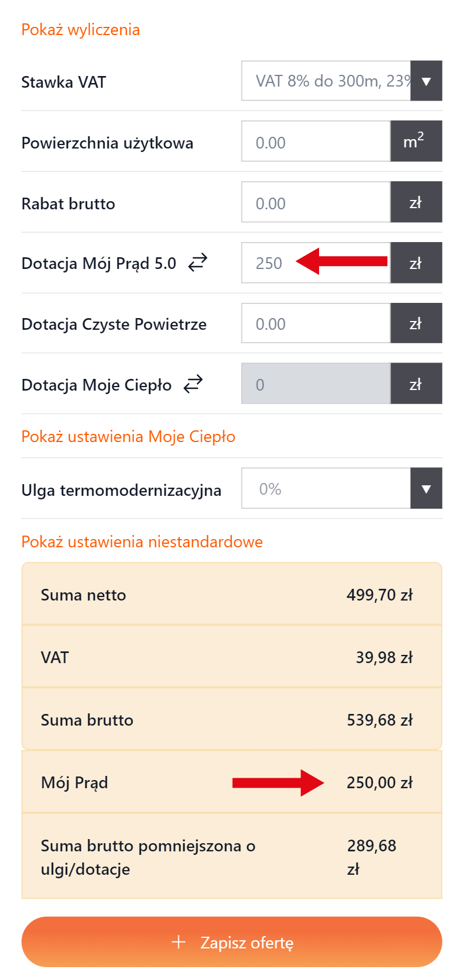Click the Suma brutto summary row
Screen dimensions: 464x980
(x=231, y=720)
